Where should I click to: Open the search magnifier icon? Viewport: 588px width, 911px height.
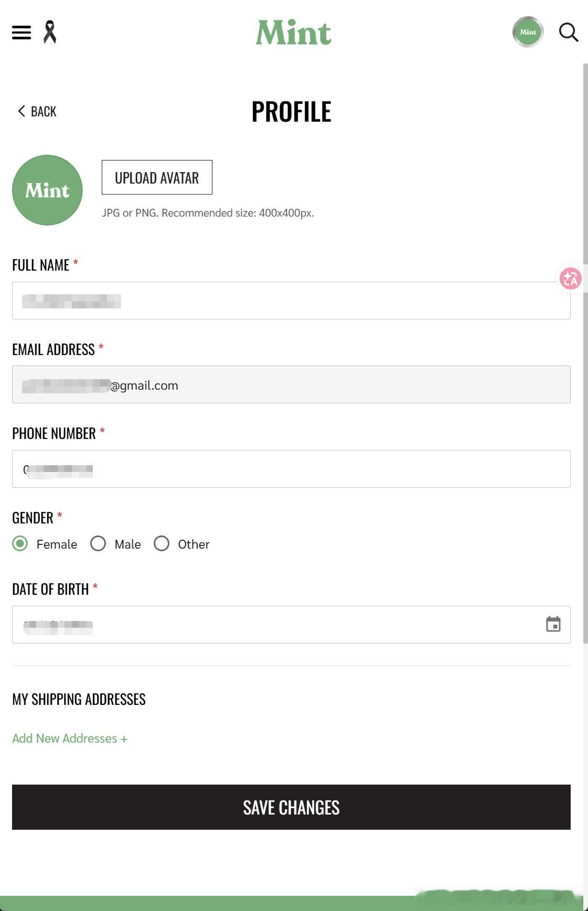pyautogui.click(x=569, y=33)
